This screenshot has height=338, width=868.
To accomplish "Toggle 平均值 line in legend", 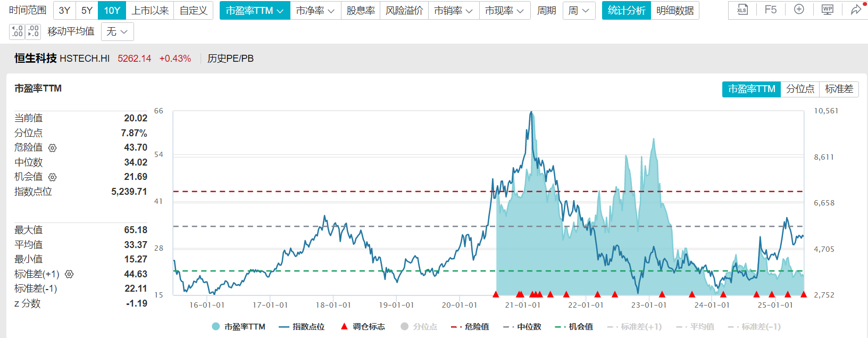I will [695, 327].
